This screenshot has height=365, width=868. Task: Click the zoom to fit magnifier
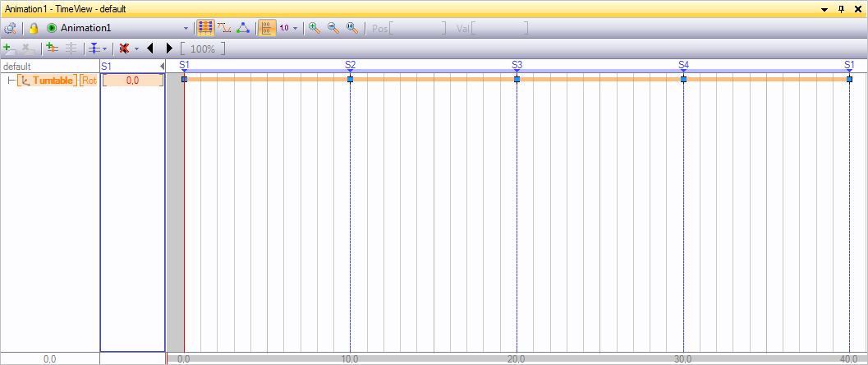click(x=352, y=27)
